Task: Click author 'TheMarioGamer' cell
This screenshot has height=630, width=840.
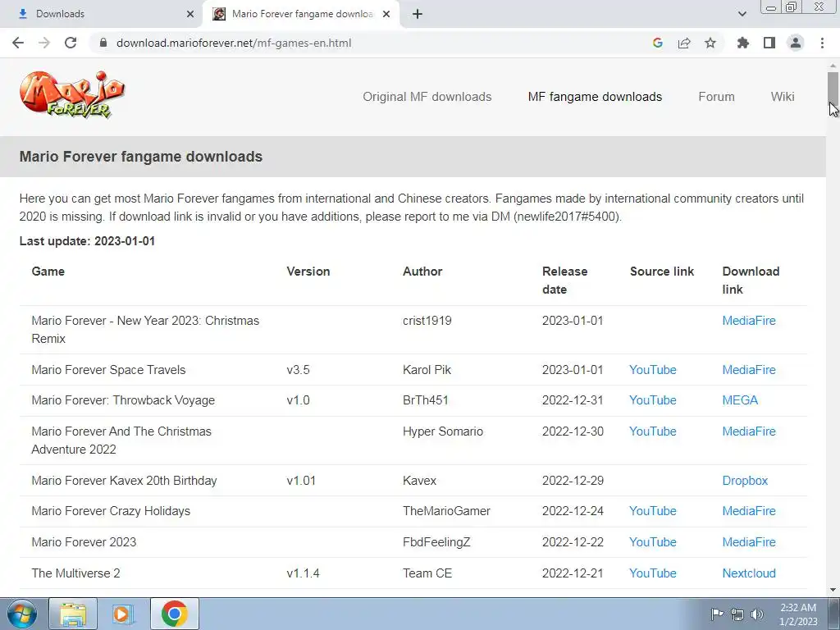Action: [x=446, y=511]
